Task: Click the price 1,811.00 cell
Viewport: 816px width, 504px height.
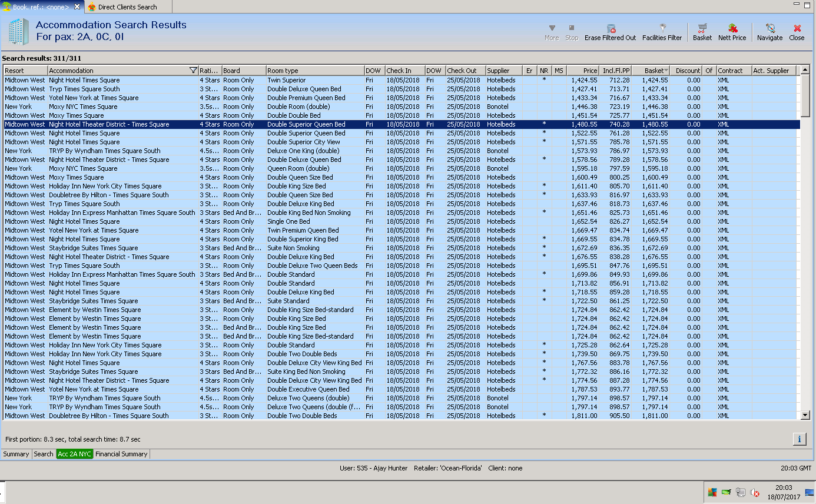Action: coord(584,416)
